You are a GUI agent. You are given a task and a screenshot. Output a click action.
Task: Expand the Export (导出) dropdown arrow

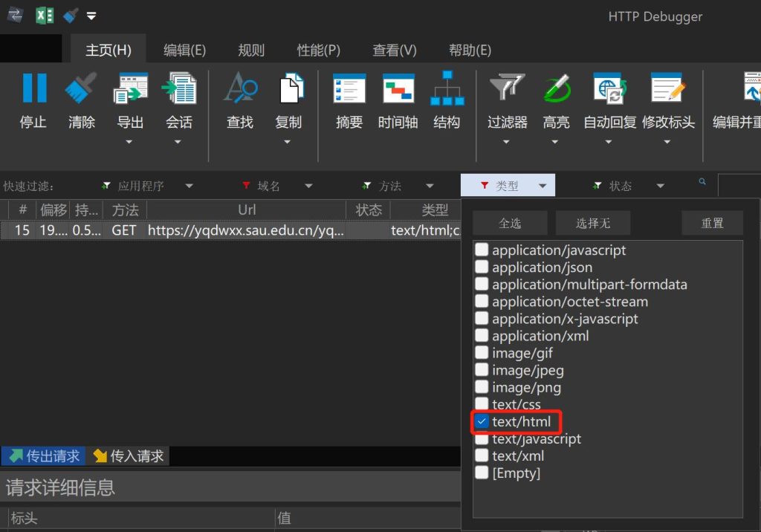click(x=130, y=141)
